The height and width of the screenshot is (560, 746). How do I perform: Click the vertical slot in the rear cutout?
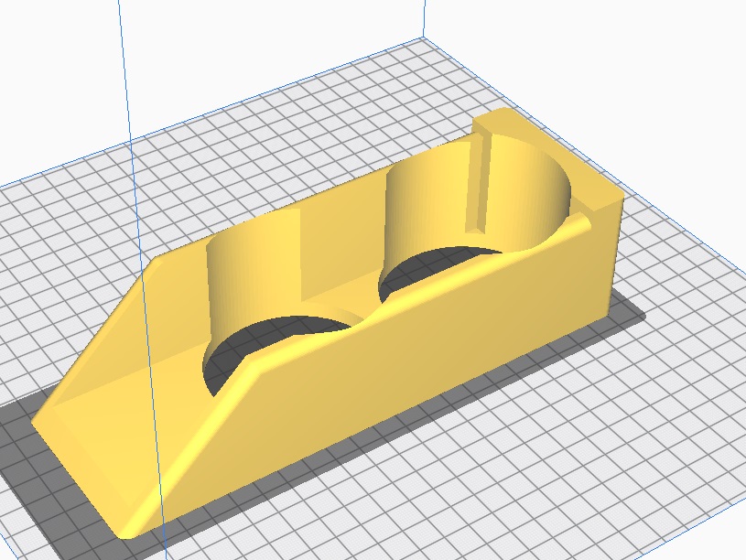click(478, 183)
